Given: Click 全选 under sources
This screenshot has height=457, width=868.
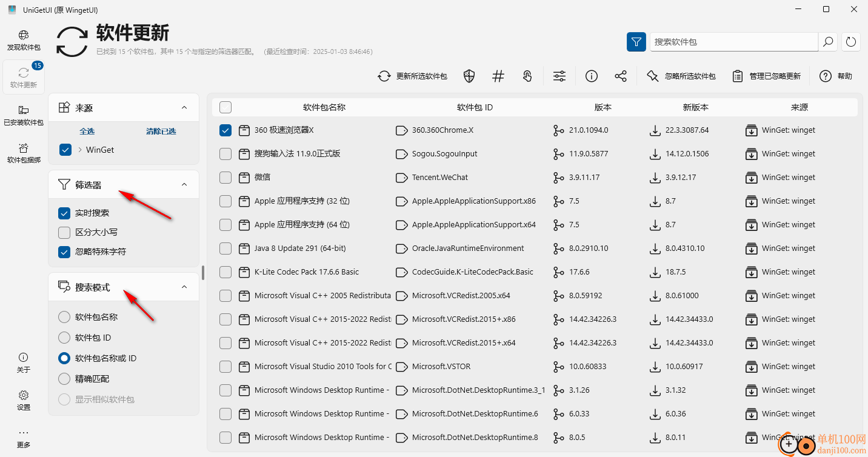Looking at the screenshot, I should click(x=87, y=132).
